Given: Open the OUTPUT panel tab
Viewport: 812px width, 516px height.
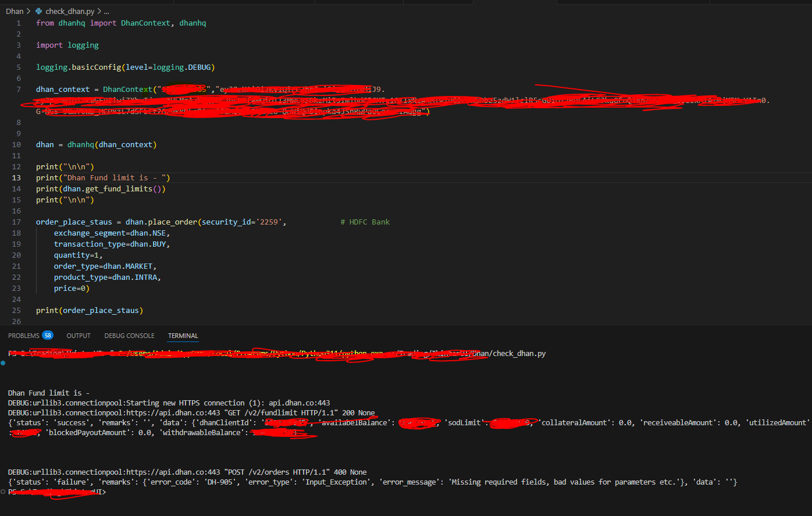Looking at the screenshot, I should click(x=79, y=336).
